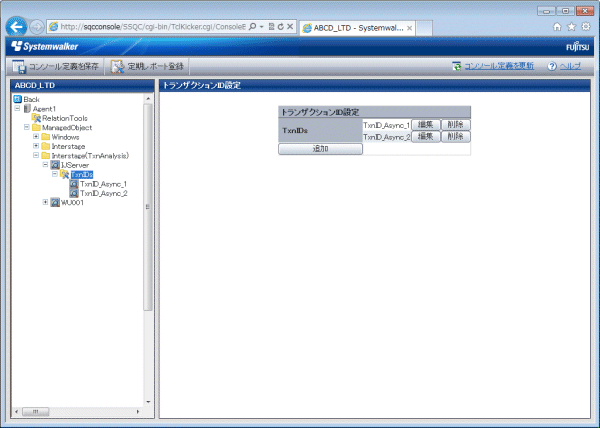Open a new blank browser tab
This screenshot has width=600, height=428.
coord(424,28)
